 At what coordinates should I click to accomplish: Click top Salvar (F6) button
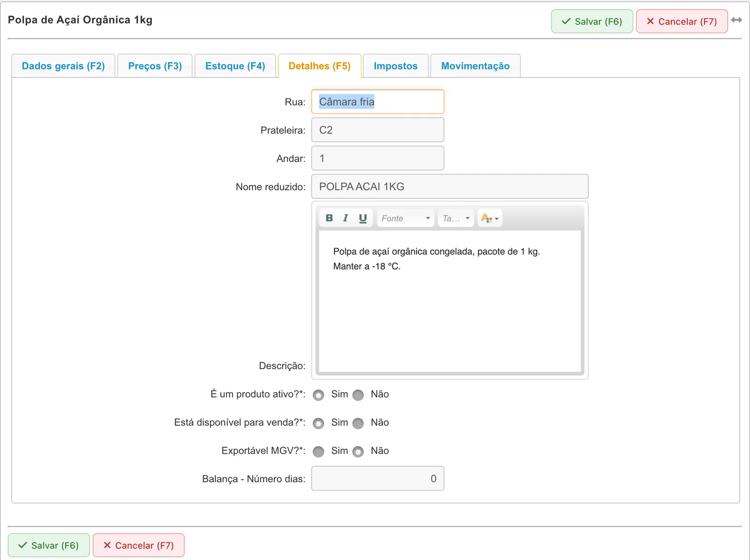(592, 22)
